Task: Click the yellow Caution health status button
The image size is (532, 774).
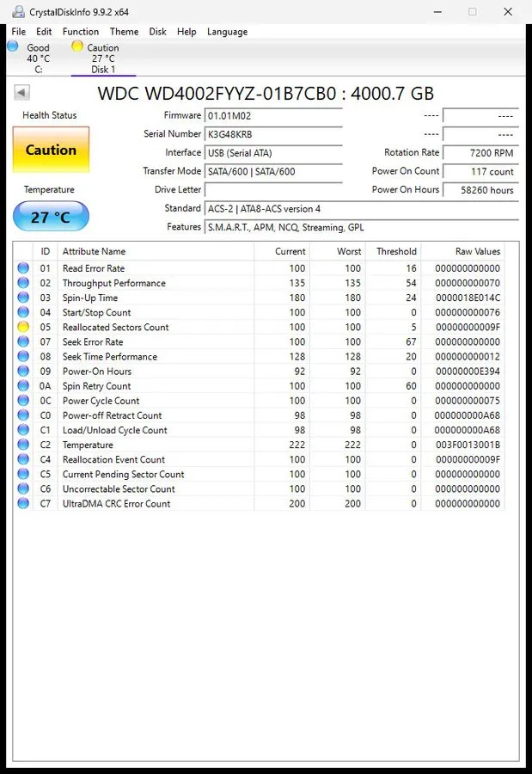Action: pos(51,150)
